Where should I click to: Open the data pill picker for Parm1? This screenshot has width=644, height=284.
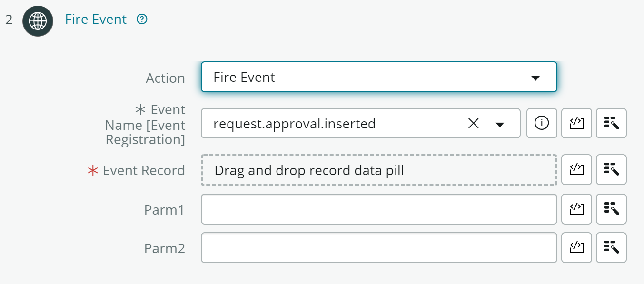(x=611, y=209)
